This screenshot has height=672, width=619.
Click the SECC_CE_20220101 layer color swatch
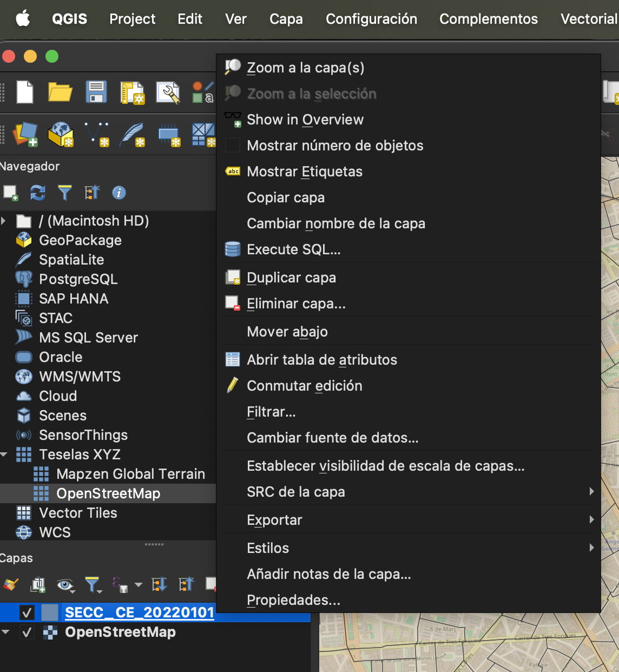50,612
